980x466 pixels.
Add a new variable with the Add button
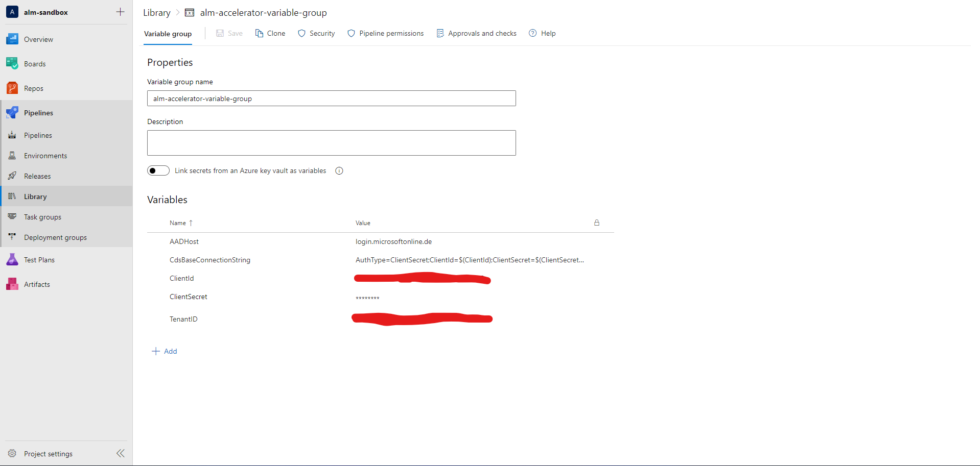click(x=165, y=351)
